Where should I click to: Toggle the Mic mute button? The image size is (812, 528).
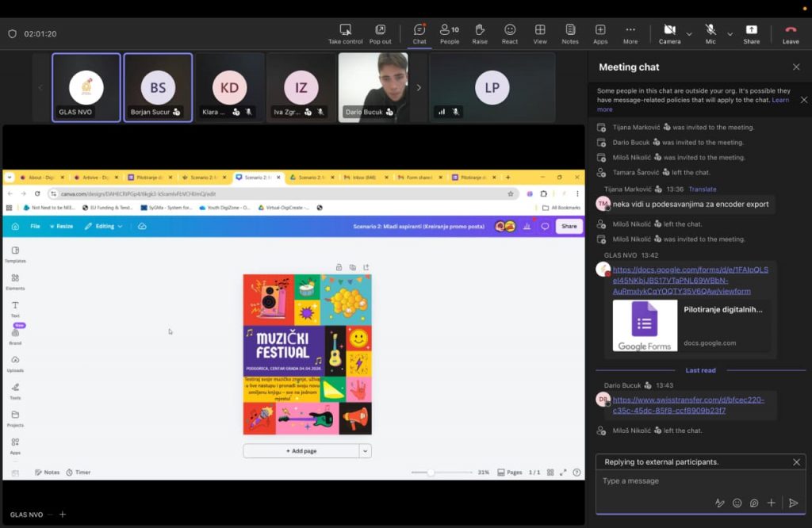tap(710, 33)
